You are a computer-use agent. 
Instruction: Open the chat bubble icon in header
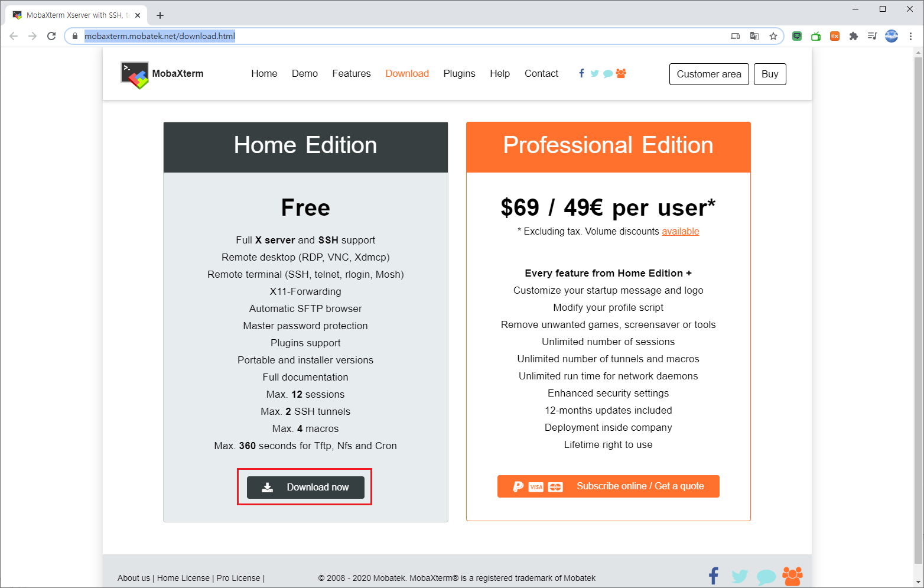(x=608, y=74)
